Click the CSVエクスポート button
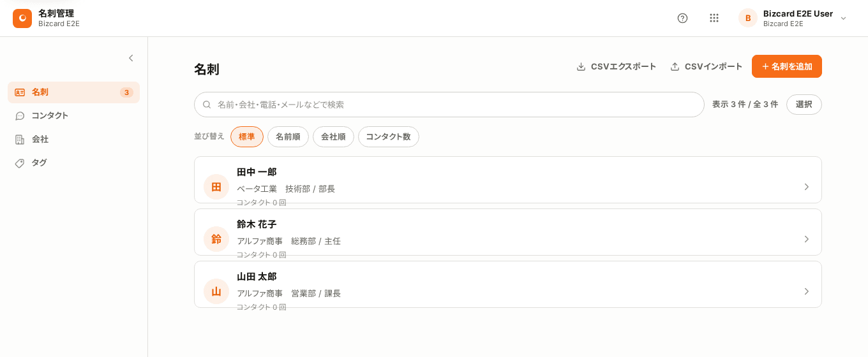This screenshot has width=868, height=357. pos(617,66)
